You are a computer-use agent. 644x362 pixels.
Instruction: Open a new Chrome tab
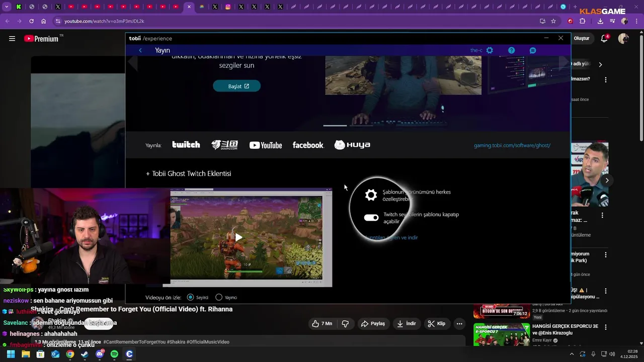[575, 7]
